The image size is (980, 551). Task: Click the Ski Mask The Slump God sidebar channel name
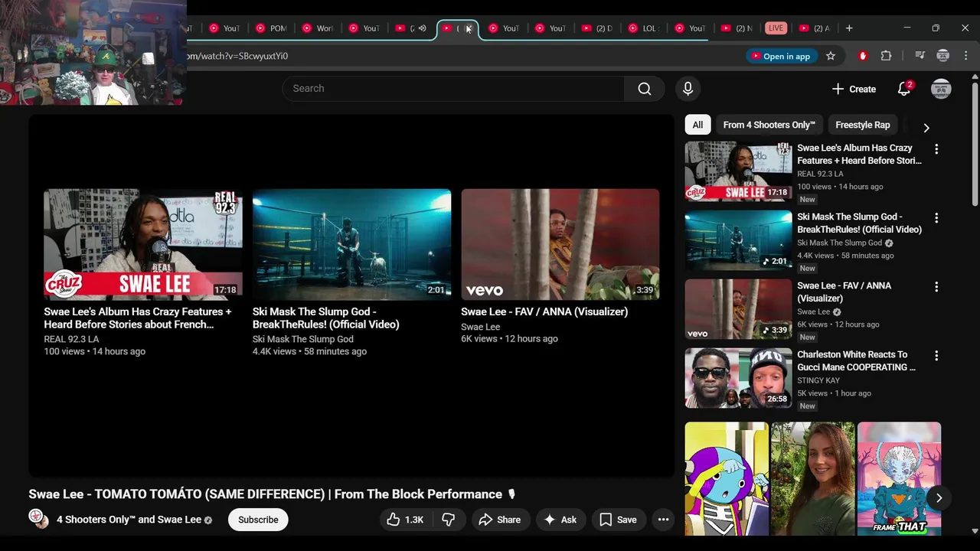[839, 243]
